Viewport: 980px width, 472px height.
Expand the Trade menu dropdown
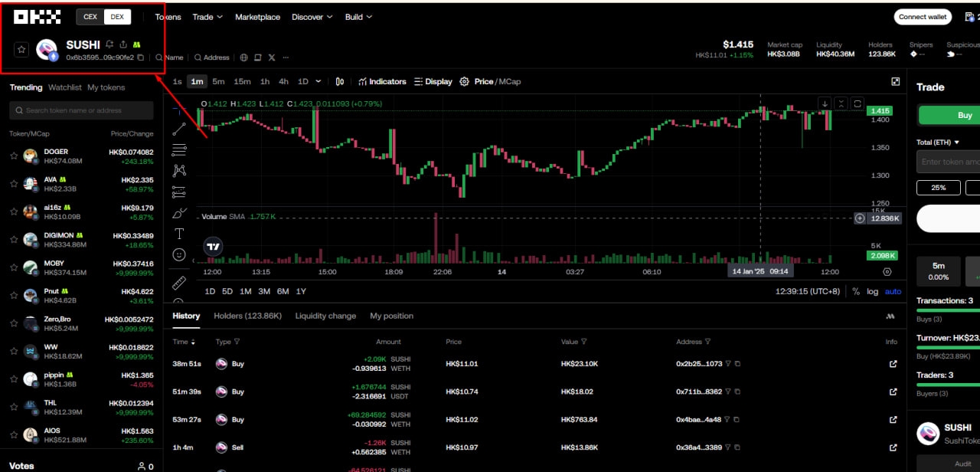pos(207,17)
